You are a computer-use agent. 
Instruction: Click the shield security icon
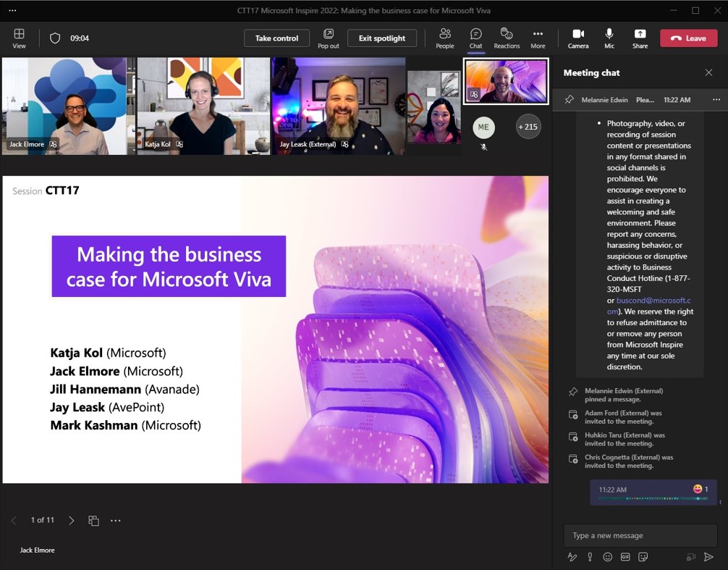coord(55,38)
